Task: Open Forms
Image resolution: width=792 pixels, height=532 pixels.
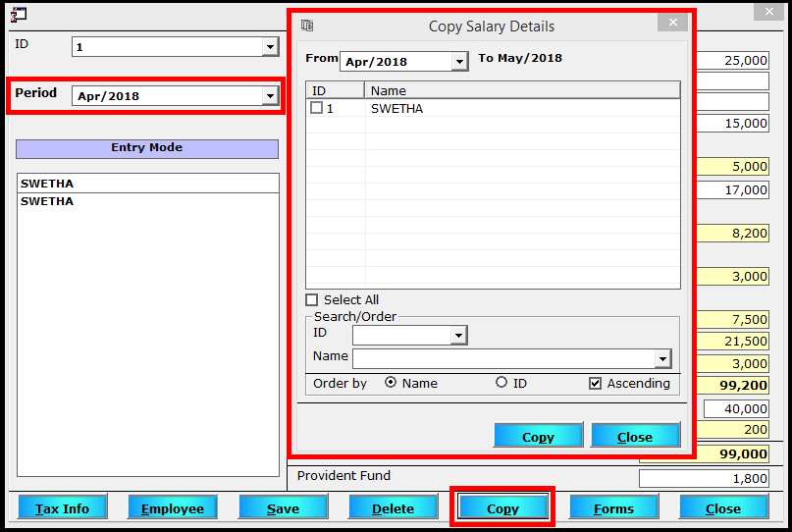Action: tap(613, 507)
